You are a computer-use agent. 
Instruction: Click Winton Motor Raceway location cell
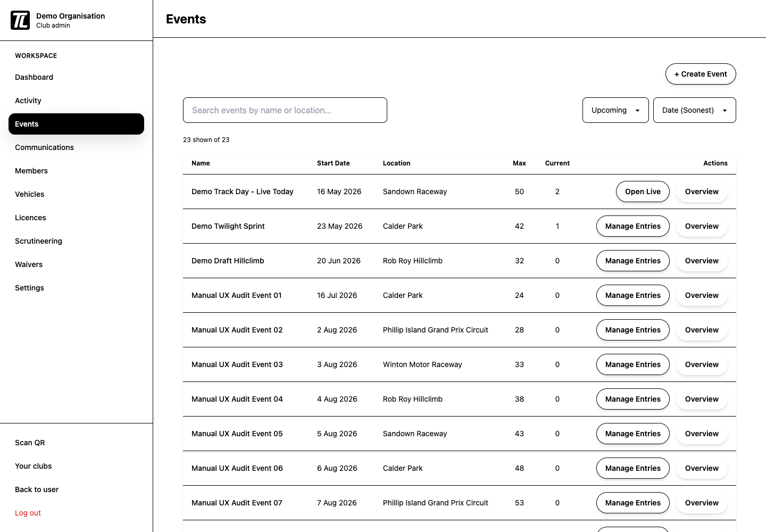tap(422, 364)
